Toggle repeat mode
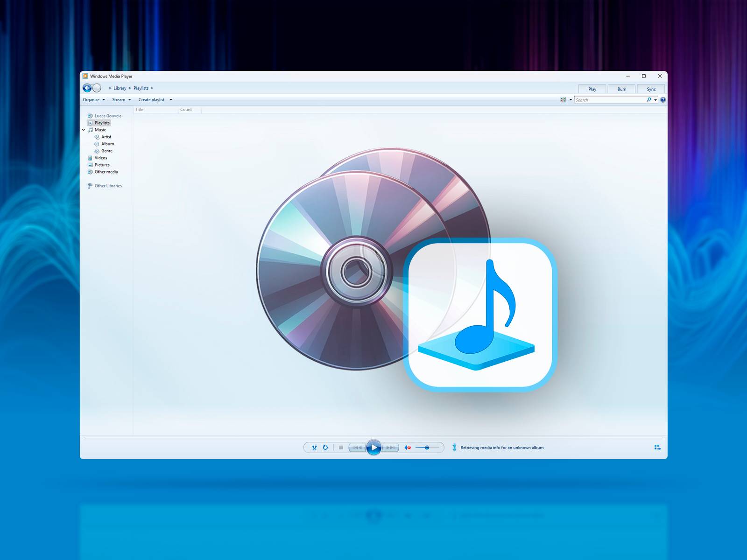Viewport: 747px width, 560px height. [325, 448]
